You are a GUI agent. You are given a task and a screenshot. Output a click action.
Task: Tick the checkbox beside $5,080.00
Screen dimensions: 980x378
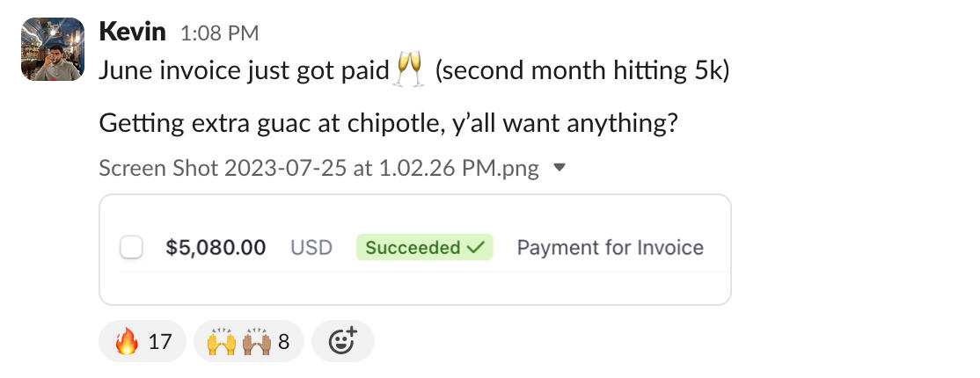coord(132,249)
